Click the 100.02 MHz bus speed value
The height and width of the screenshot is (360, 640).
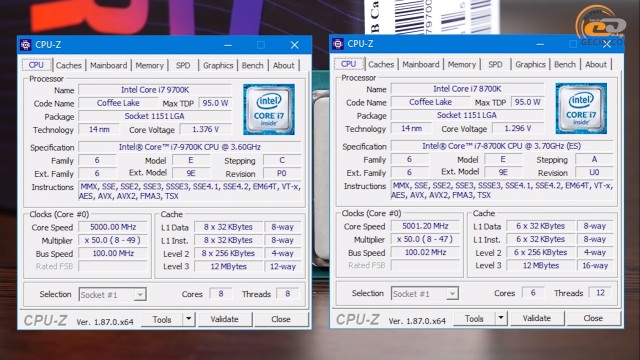(425, 253)
